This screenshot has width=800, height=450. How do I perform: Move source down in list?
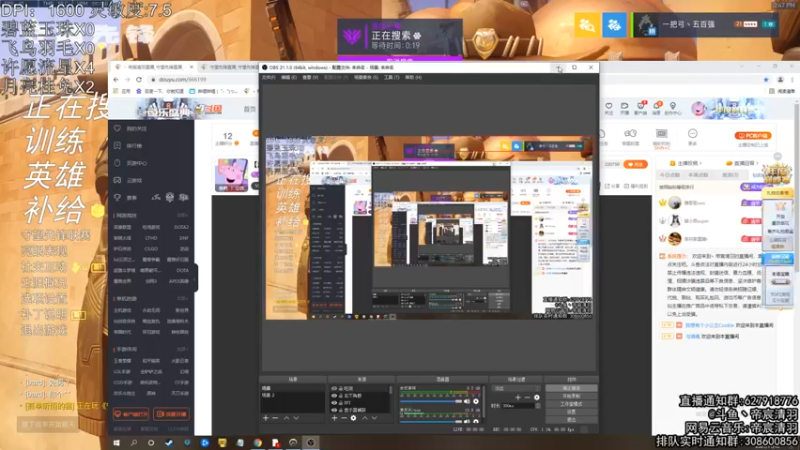tap(374, 418)
